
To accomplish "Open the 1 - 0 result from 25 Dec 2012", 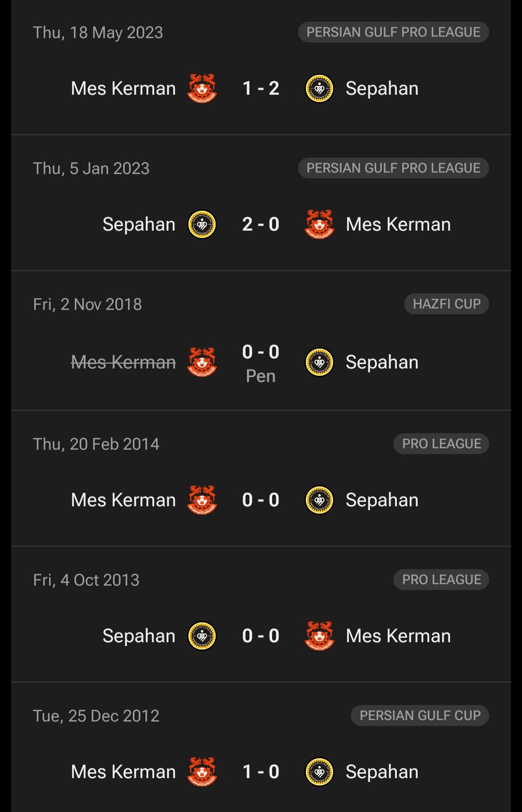I will click(x=261, y=772).
